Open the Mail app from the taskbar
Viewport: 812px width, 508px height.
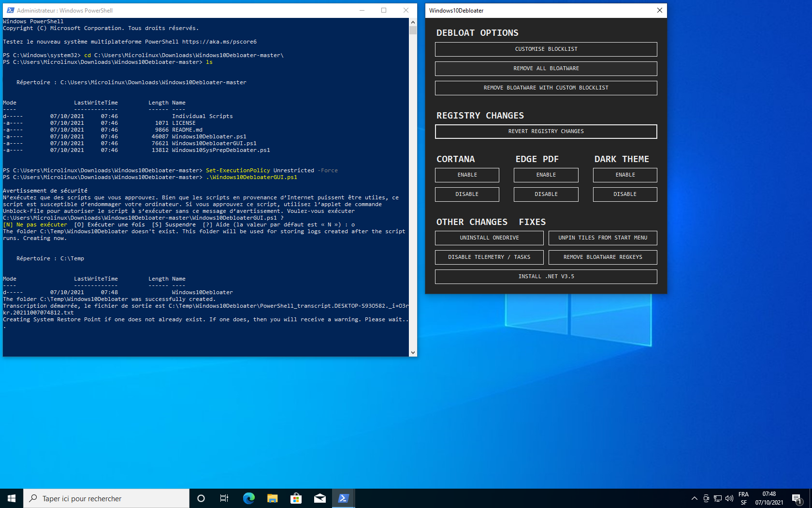319,498
